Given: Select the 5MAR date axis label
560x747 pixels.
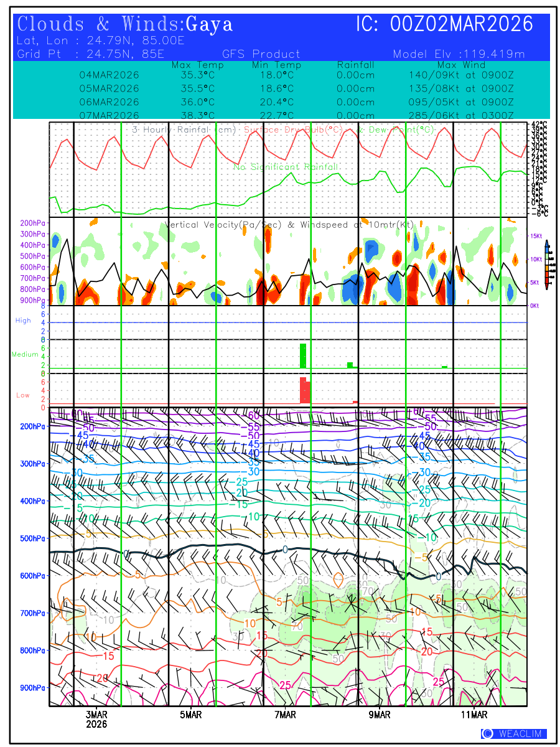Looking at the screenshot, I should pos(191,715).
